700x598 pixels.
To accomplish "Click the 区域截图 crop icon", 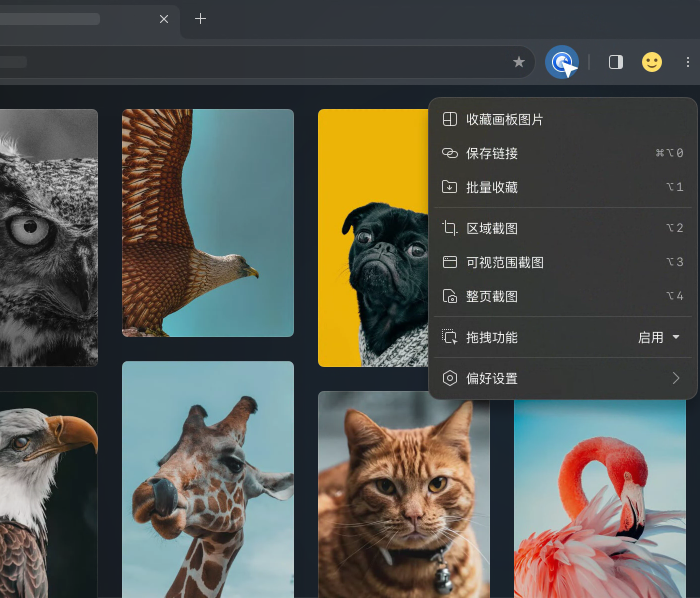I will coord(450,228).
